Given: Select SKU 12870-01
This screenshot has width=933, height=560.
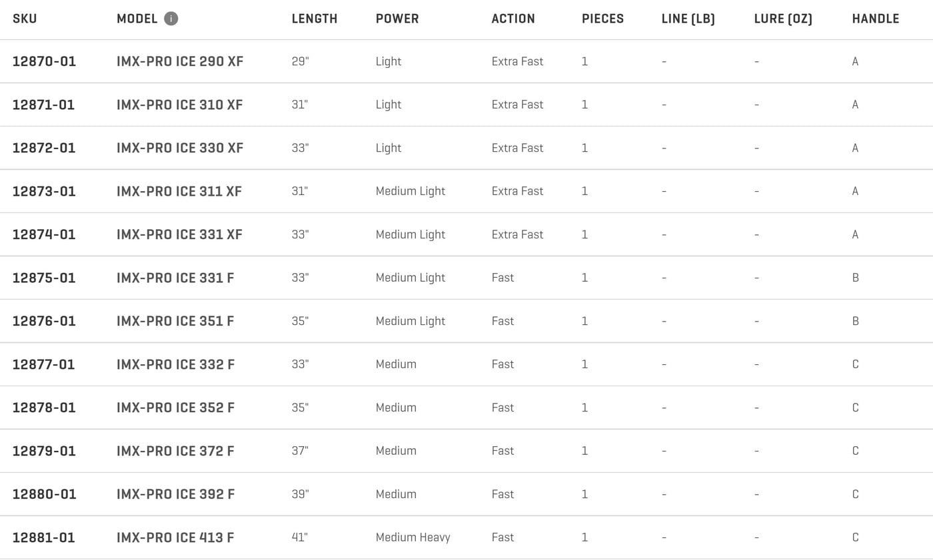Looking at the screenshot, I should (44, 61).
